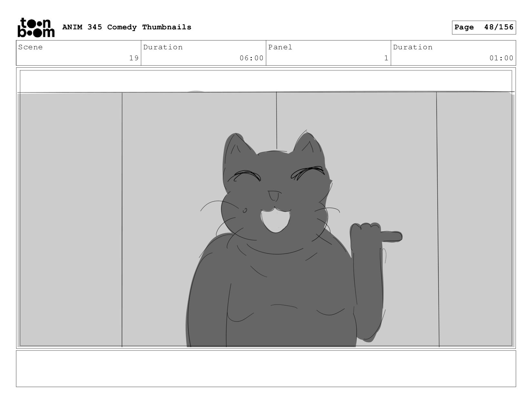
Task: Select the scene number '19'
Action: coord(134,58)
